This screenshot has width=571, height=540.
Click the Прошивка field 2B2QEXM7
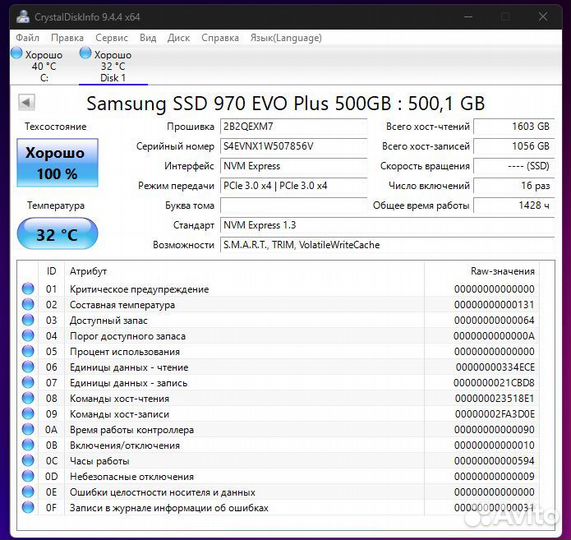[294, 126]
